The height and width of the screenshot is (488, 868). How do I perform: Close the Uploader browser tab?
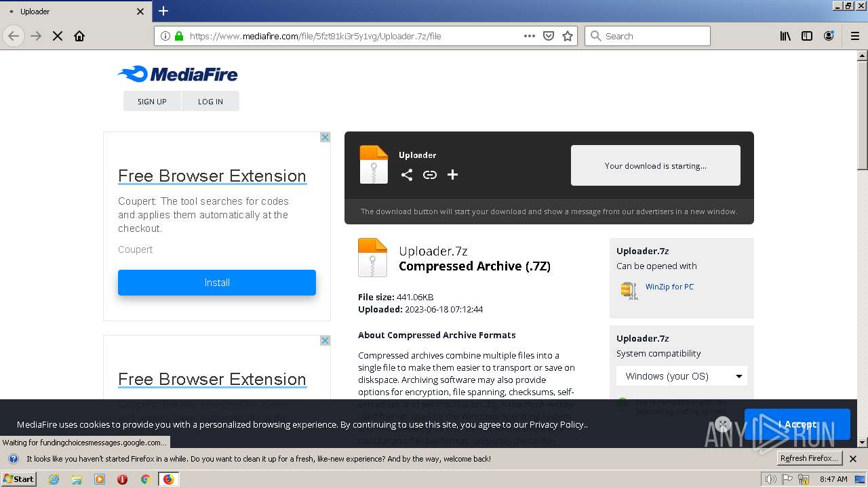pos(140,12)
